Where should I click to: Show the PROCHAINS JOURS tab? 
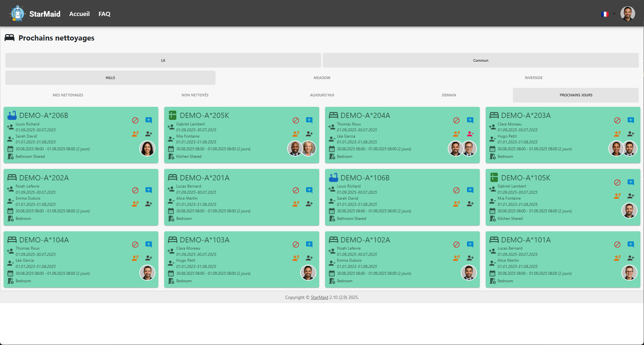(x=576, y=95)
